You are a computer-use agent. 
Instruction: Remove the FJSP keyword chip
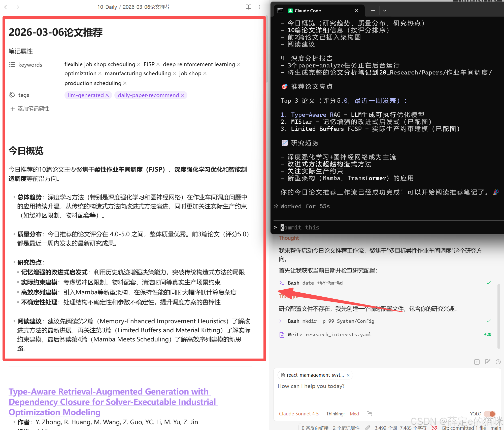pyautogui.click(x=158, y=64)
